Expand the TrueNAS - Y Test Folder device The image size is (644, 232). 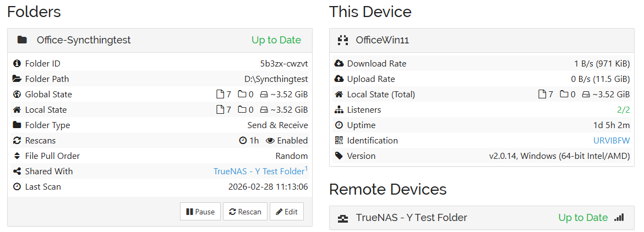click(482, 218)
